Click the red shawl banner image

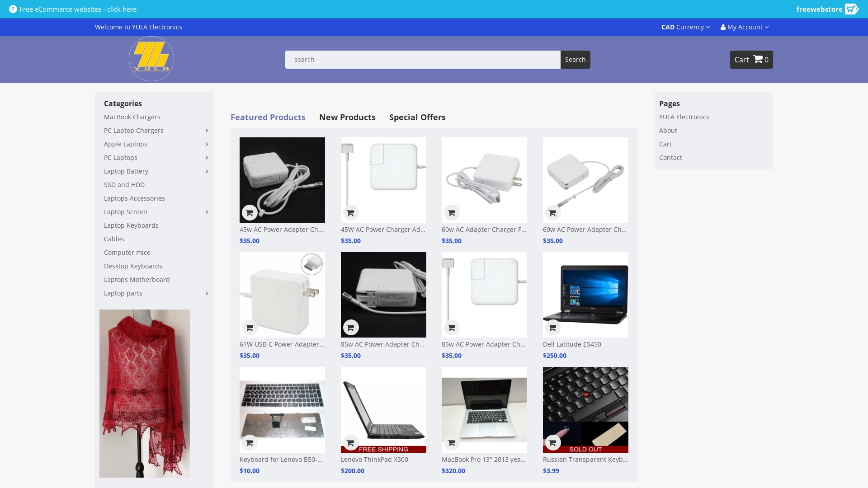145,394
